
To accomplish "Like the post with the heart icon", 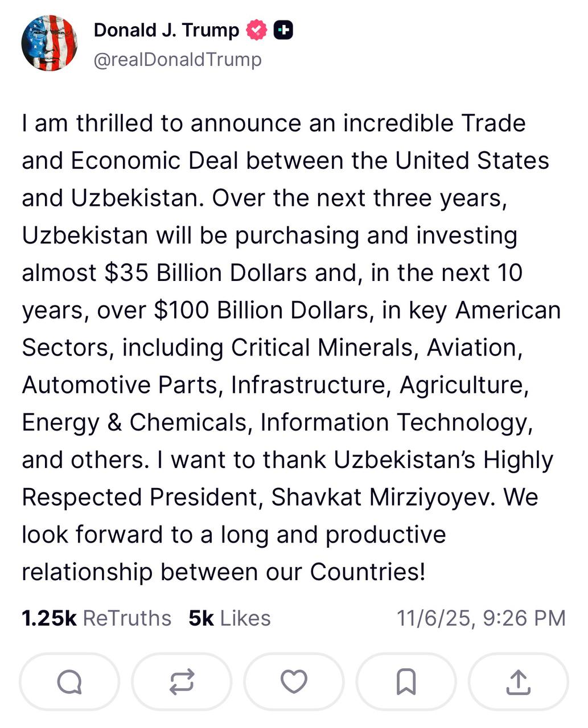I will point(294,681).
